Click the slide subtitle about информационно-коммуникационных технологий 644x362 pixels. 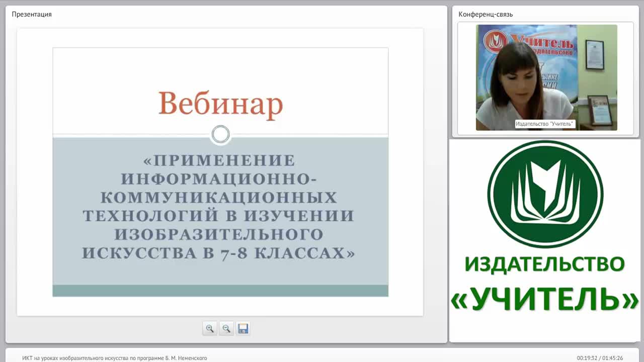point(218,207)
